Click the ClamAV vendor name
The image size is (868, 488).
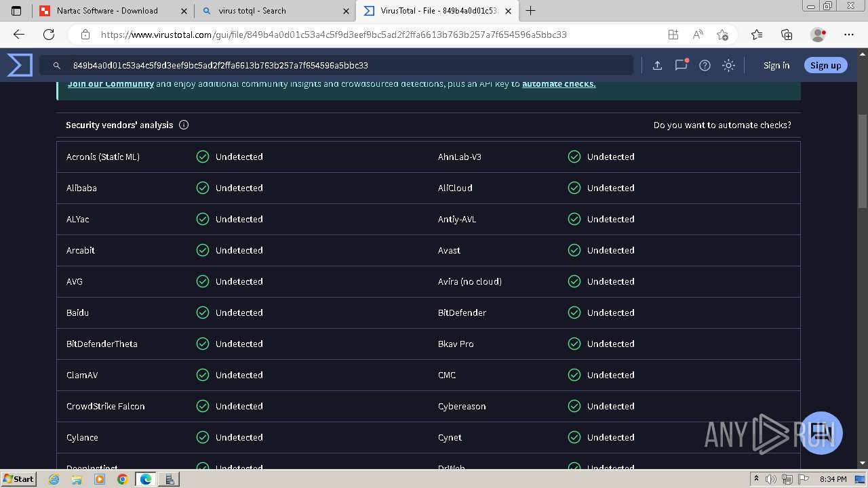tap(82, 375)
